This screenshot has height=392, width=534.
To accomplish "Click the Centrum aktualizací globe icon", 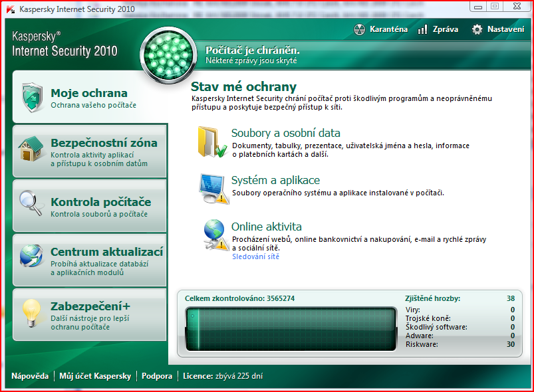I will (31, 256).
